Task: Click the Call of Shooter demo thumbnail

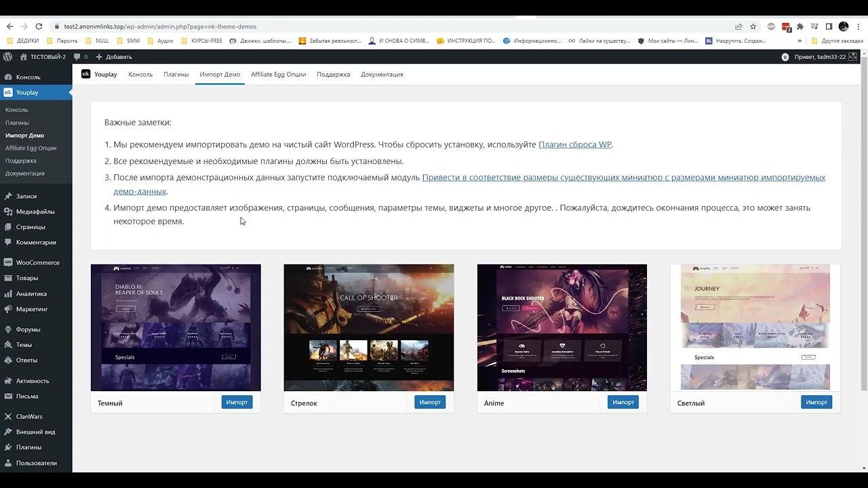Action: pyautogui.click(x=369, y=327)
